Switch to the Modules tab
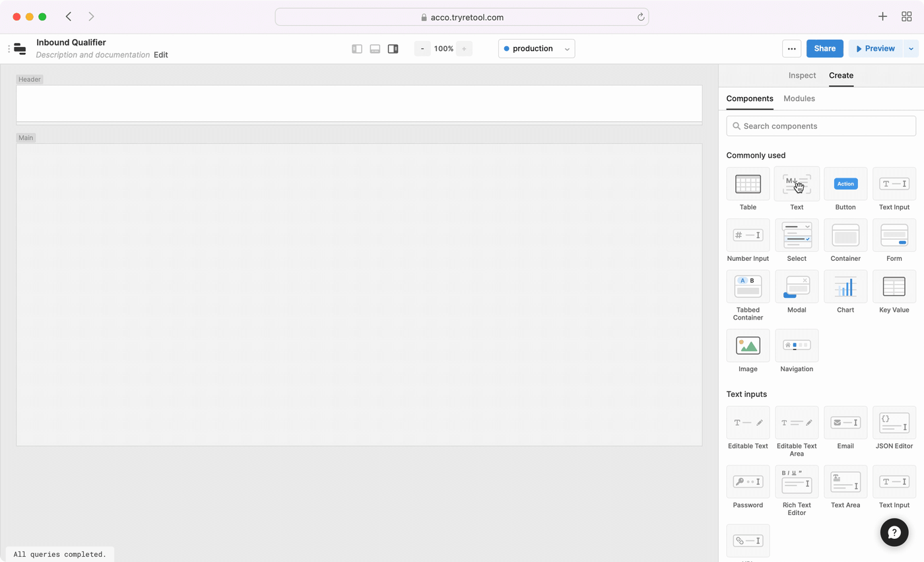924x562 pixels. [x=799, y=98]
